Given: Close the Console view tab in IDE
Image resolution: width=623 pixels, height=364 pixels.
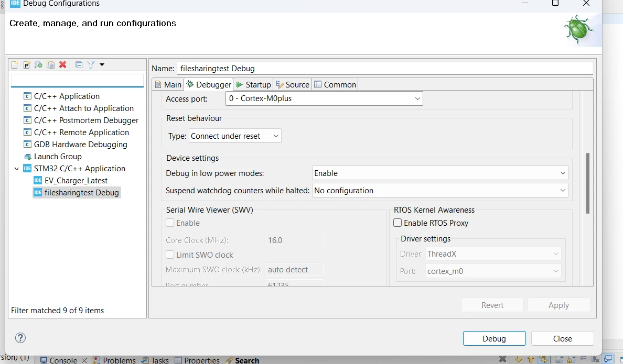Looking at the screenshot, I should point(84,360).
